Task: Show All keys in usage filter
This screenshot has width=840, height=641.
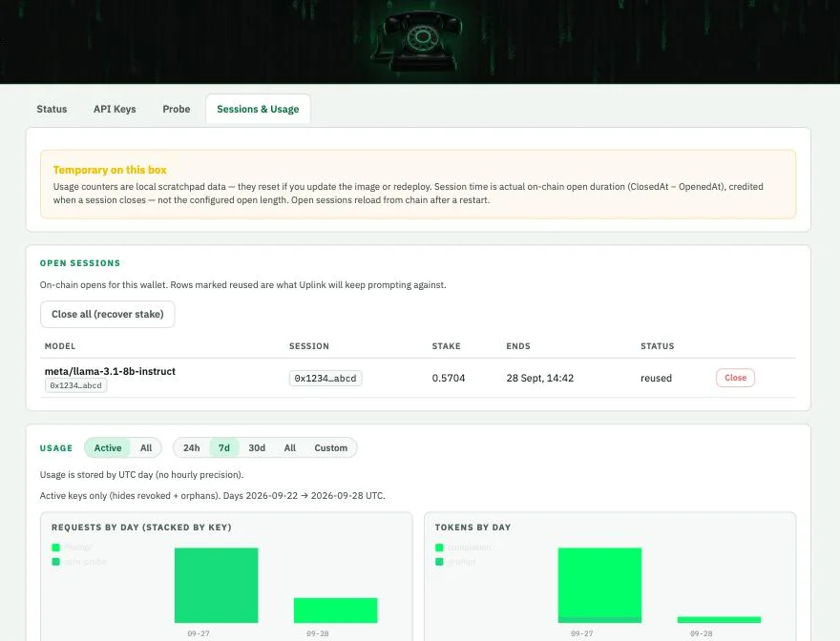Action: tap(146, 447)
